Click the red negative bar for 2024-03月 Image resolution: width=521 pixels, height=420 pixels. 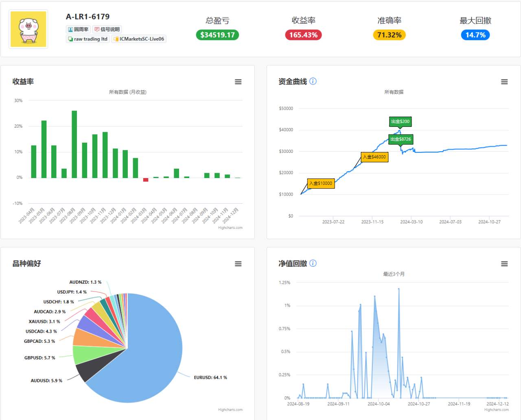tap(146, 180)
